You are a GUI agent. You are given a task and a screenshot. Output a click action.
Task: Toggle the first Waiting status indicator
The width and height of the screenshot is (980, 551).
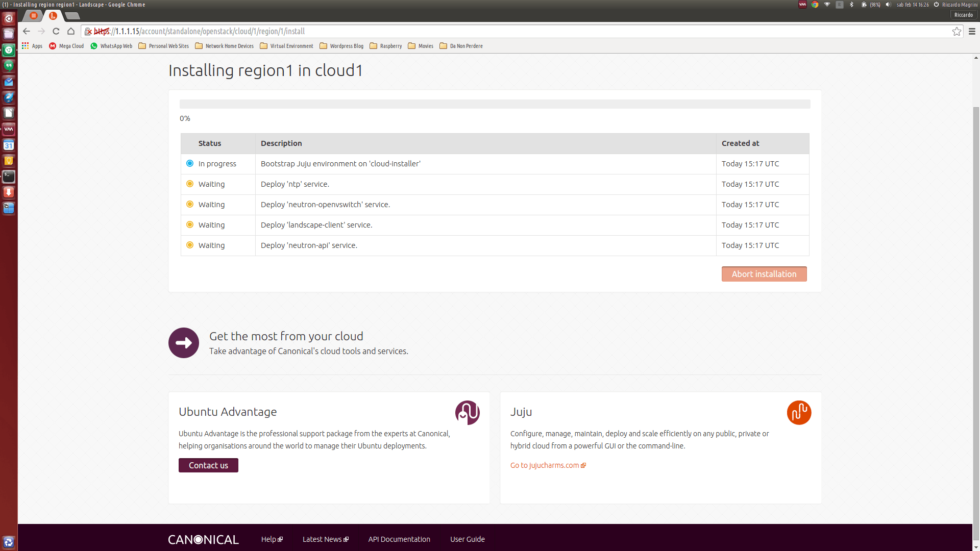(x=189, y=184)
